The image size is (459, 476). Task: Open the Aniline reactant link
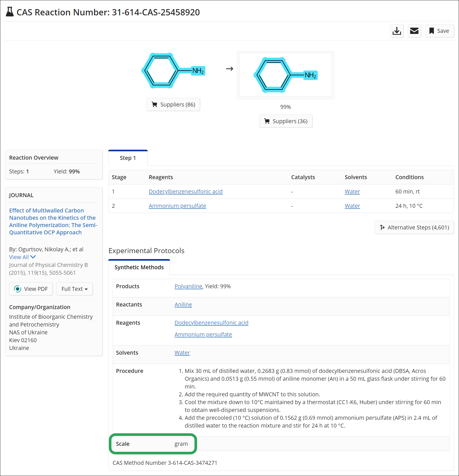tap(183, 304)
